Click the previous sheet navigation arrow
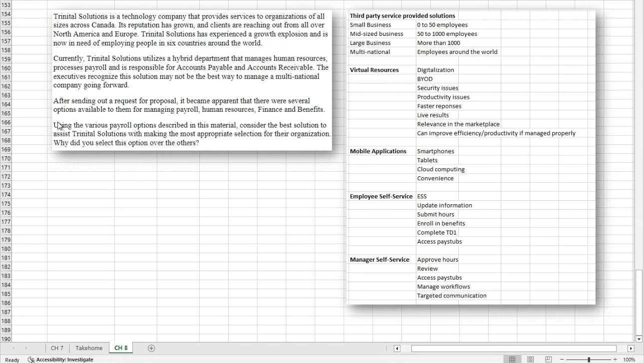The width and height of the screenshot is (644, 363). pyautogui.click(x=13, y=348)
